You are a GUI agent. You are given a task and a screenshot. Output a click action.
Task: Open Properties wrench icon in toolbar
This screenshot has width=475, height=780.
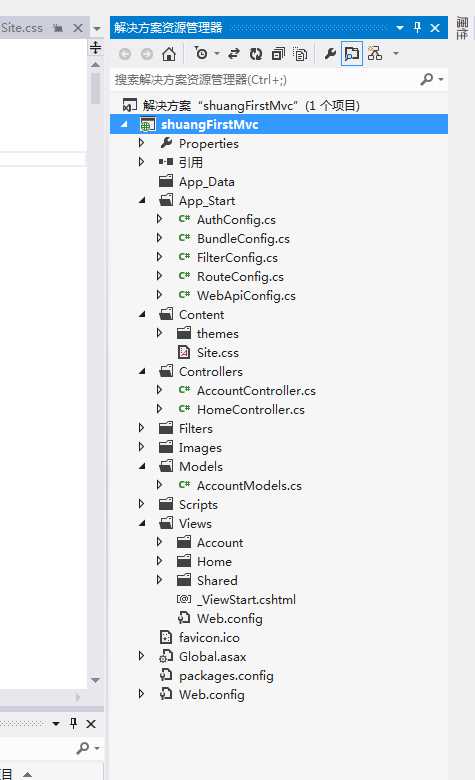tap(330, 53)
